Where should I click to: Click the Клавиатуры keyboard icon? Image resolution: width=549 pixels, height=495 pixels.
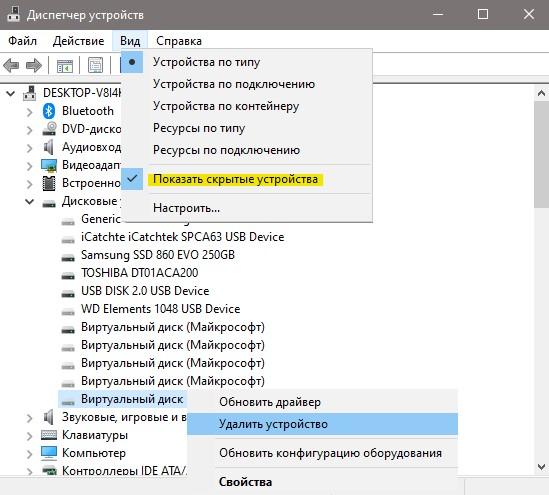point(49,435)
